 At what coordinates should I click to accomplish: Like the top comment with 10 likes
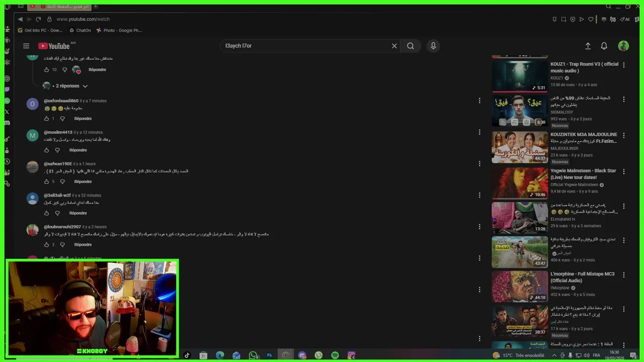pyautogui.click(x=46, y=70)
